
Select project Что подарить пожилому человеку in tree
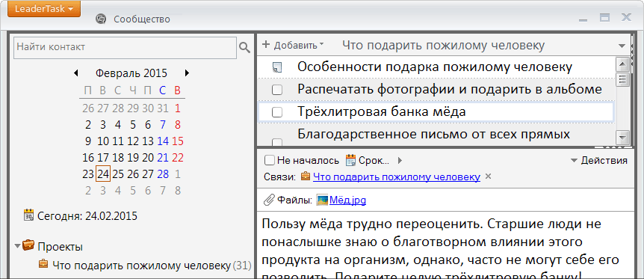point(142,266)
